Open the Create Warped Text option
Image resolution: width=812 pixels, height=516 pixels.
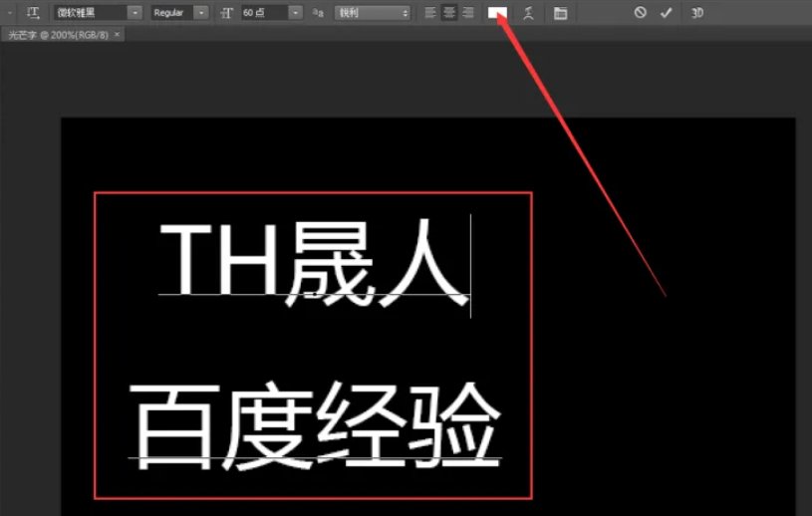coord(528,13)
